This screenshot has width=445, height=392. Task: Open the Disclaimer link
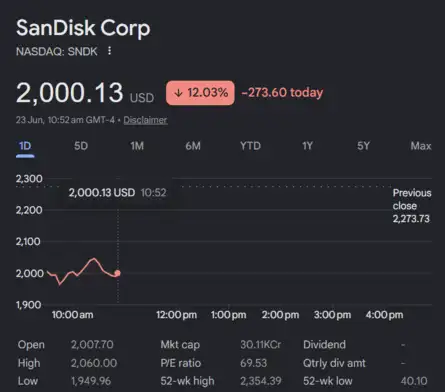pyautogui.click(x=145, y=120)
